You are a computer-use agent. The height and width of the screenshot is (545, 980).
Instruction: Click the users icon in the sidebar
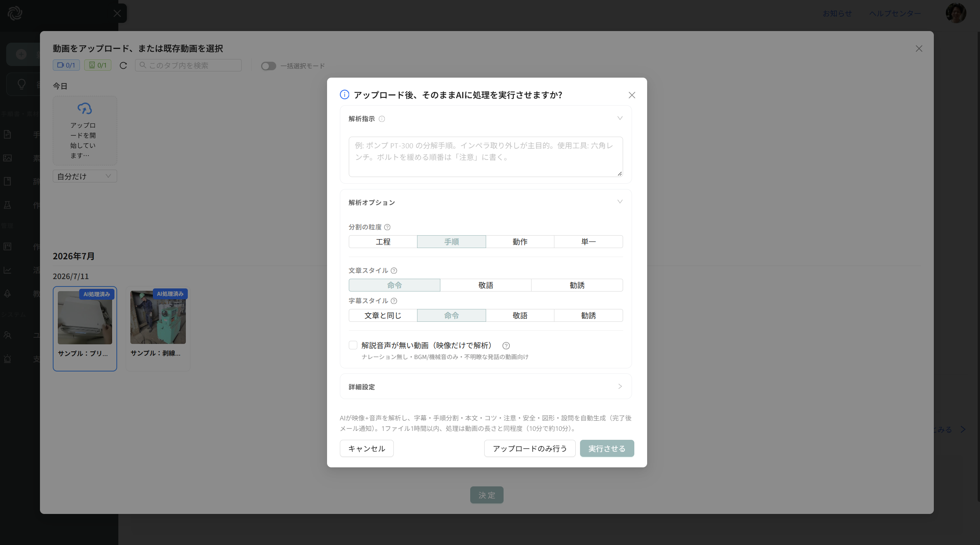coord(7,335)
